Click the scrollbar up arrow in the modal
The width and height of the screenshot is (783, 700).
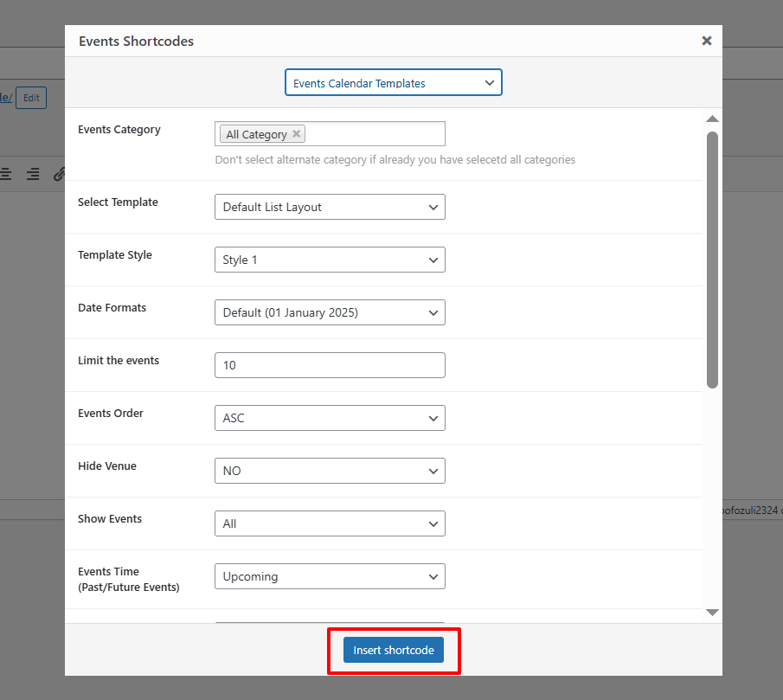711,119
